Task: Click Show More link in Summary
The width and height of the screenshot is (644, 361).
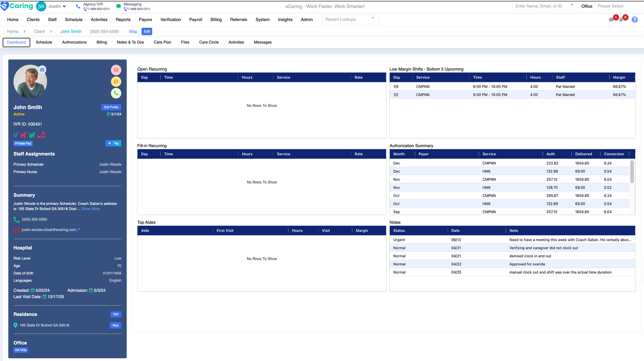Action: click(91, 209)
